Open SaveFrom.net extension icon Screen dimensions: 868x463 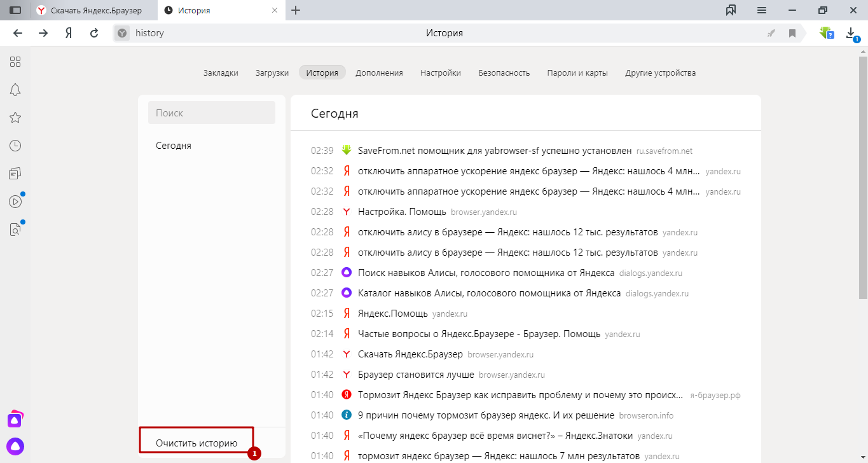click(826, 33)
